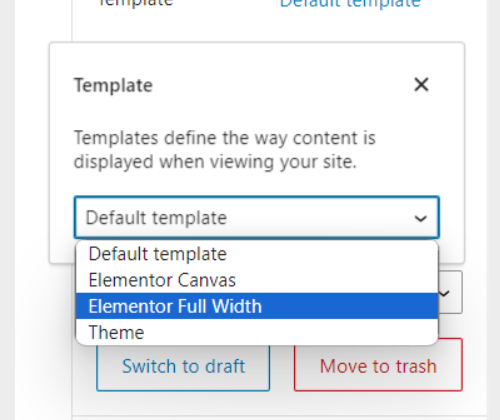Click the word 'draft' on the blue outlined button
The height and width of the screenshot is (420, 500).
coord(225,366)
